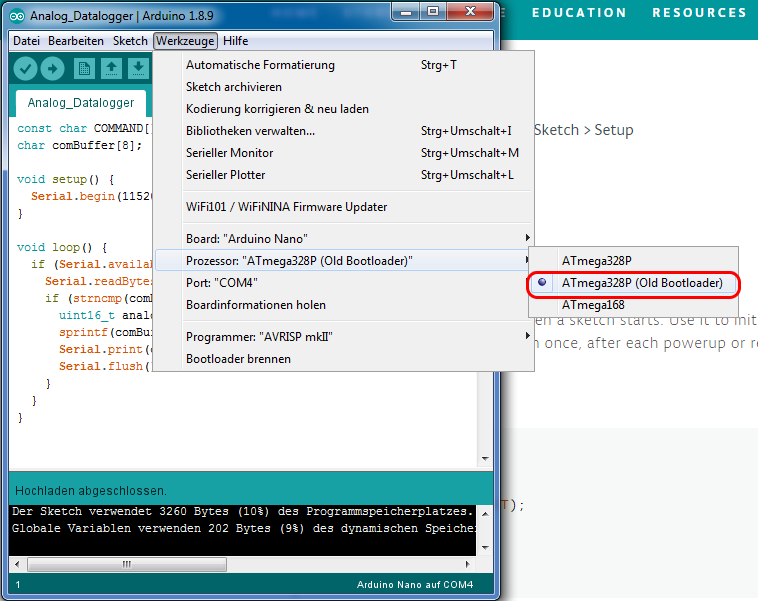Open the Sketch menu in menu bar
Screen dimensions: 758x601
[x=130, y=41]
